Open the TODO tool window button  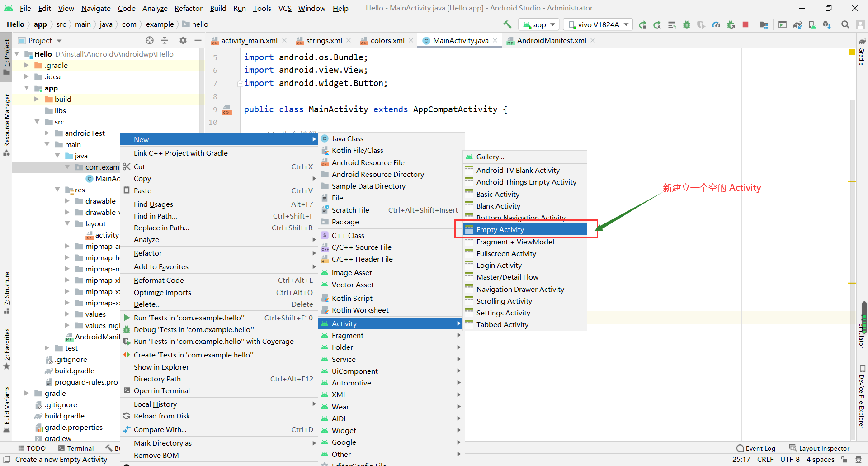[x=32, y=448]
